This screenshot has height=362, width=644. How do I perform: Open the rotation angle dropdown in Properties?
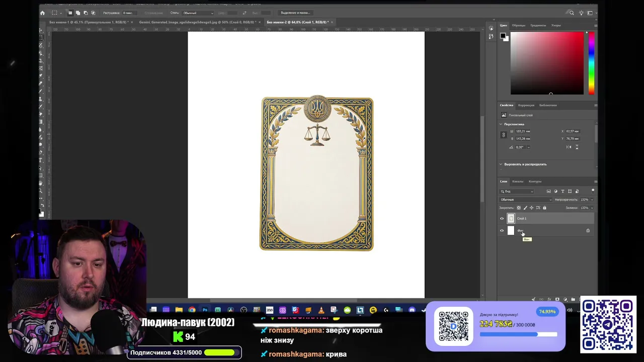coord(528,147)
